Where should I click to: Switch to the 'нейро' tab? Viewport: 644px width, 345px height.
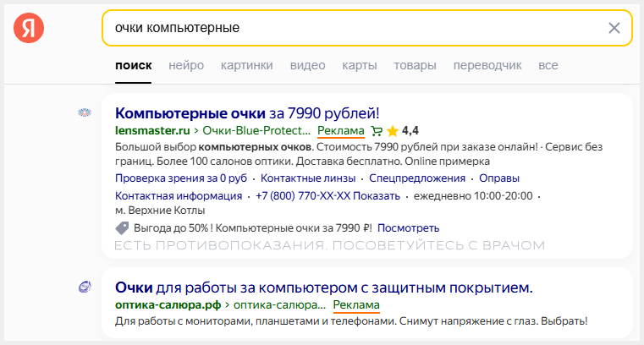pos(186,65)
